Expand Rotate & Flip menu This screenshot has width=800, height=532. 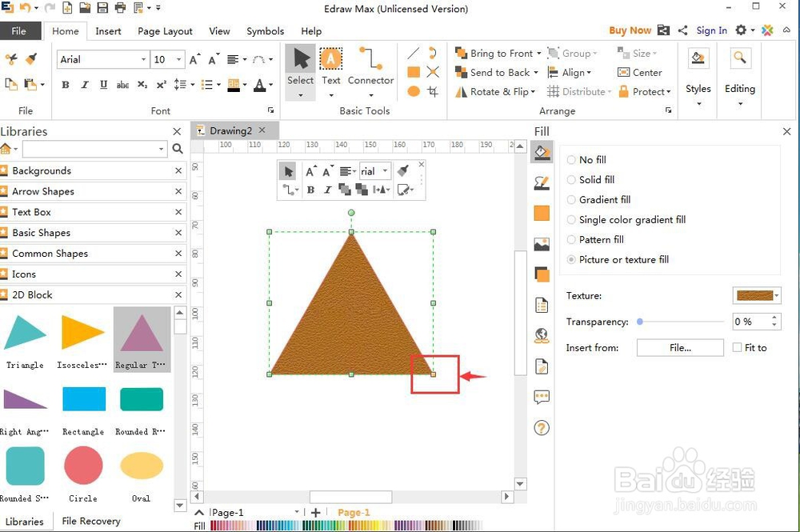(x=533, y=92)
